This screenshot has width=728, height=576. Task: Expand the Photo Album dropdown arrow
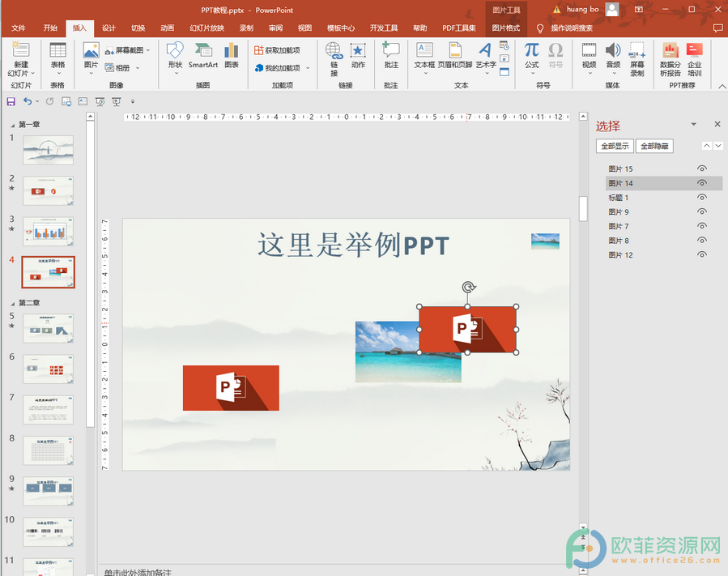(x=138, y=68)
